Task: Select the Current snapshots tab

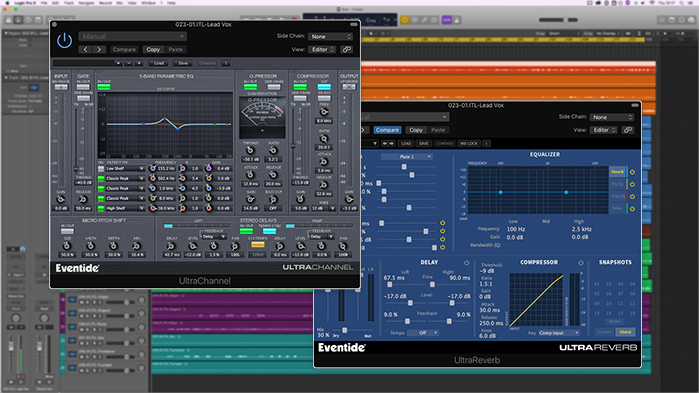Action: 604,332
